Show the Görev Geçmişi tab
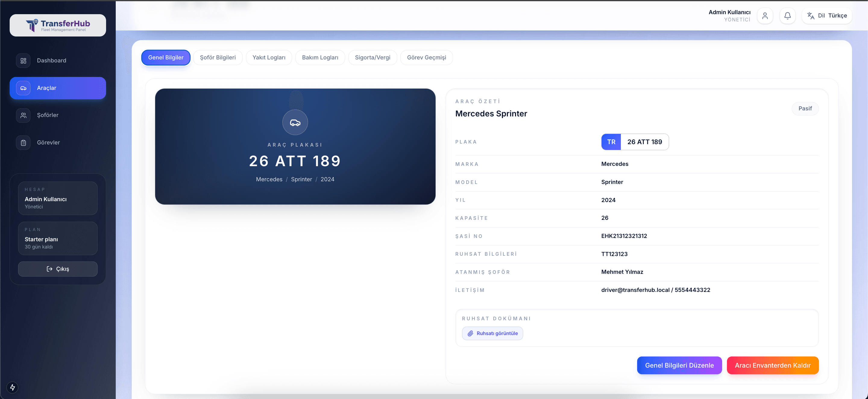Image resolution: width=868 pixels, height=399 pixels. [426, 58]
